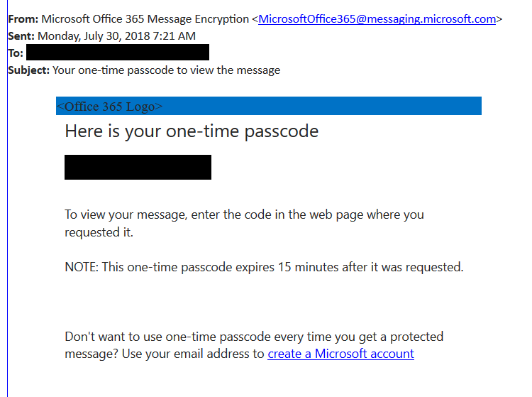Select the redacted recipient box in To field
Screen dimensions: 532x397
coord(118,53)
